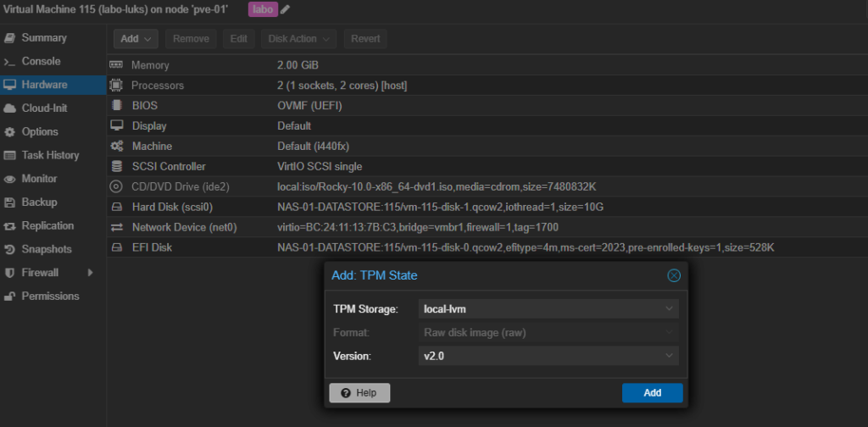This screenshot has height=427, width=868.
Task: Click the blue Add button in dialog
Action: point(652,393)
